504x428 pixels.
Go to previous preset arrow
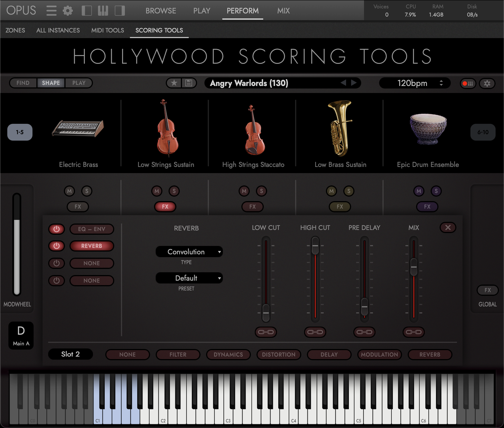click(x=344, y=83)
